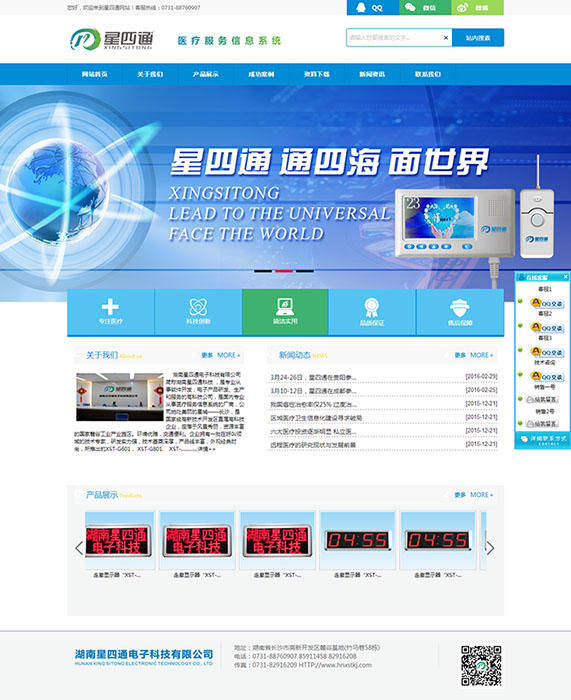Select the red active banner slide indicator

pyautogui.click(x=284, y=271)
